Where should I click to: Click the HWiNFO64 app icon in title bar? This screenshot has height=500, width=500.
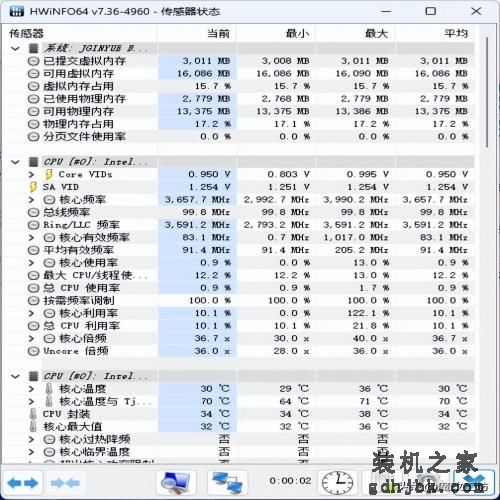click(x=17, y=12)
